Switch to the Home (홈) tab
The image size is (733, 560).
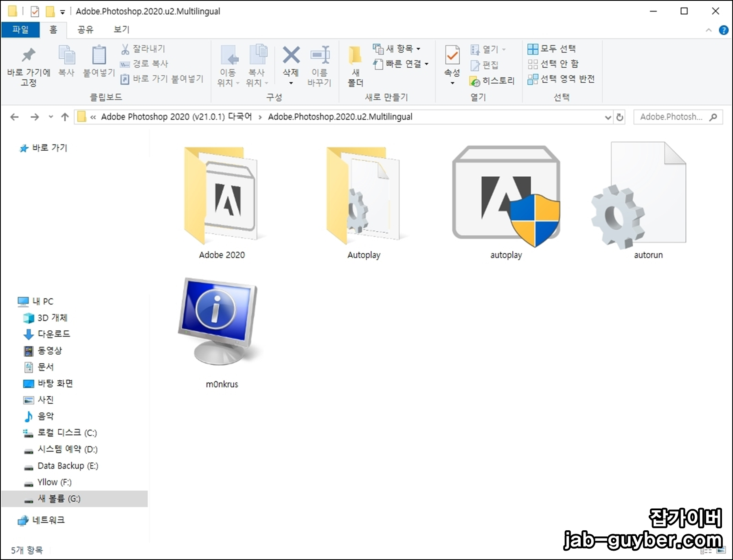[53, 30]
